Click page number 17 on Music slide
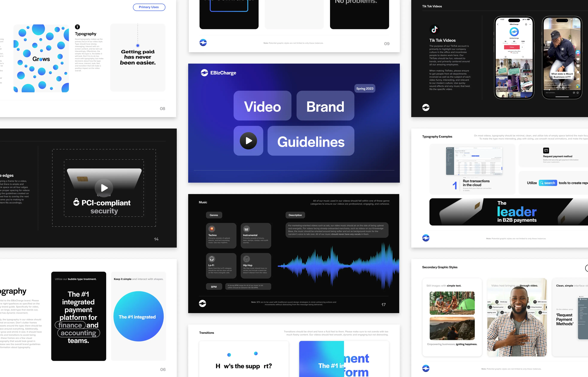 tap(383, 305)
